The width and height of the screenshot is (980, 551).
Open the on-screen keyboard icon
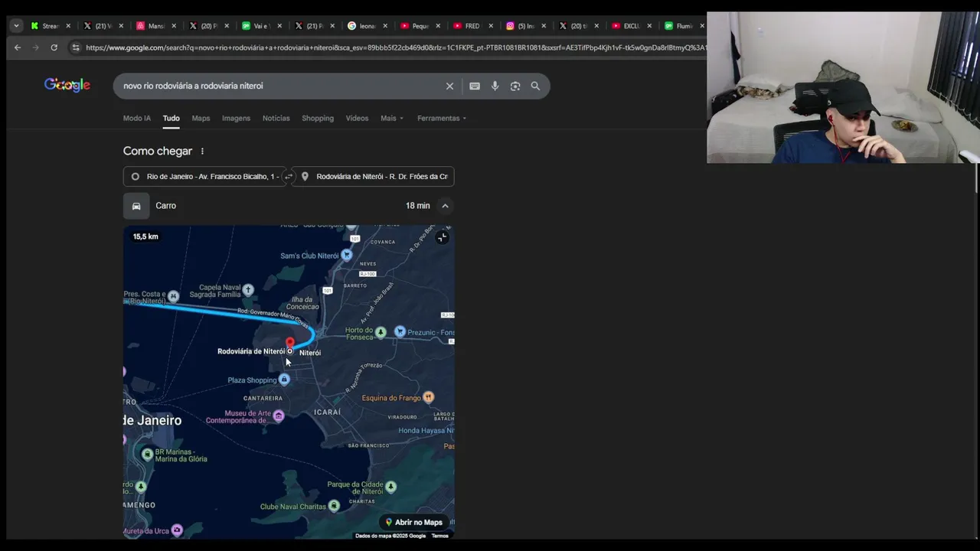[x=475, y=86]
